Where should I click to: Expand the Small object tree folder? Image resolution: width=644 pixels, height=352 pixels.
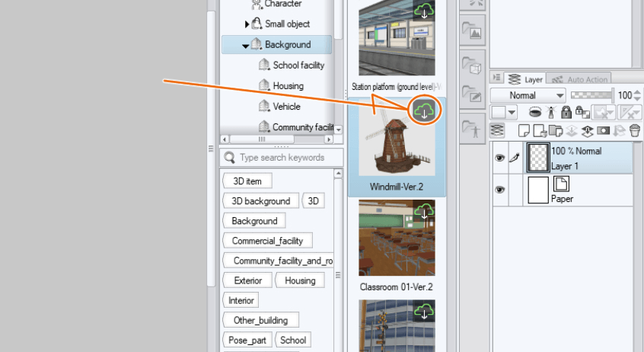pyautogui.click(x=247, y=24)
